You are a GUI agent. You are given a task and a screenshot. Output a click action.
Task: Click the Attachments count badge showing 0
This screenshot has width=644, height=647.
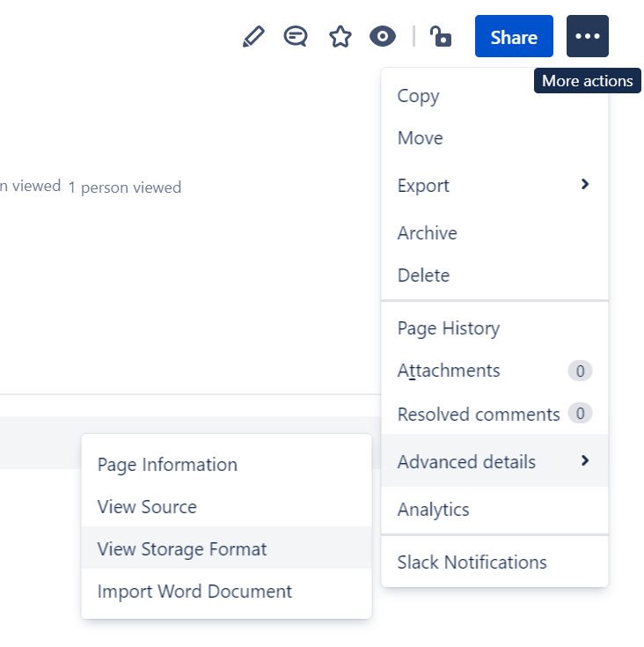click(580, 371)
